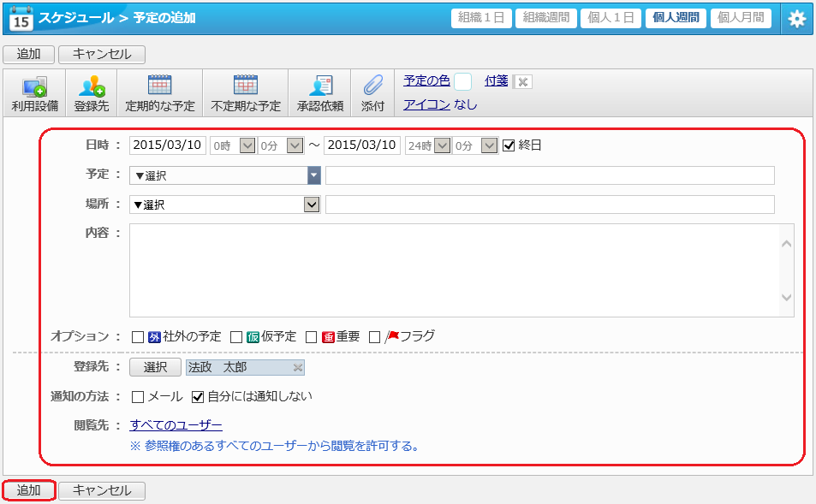
Task: Uncheck the 終日 all-day checkbox
Action: coord(509,145)
